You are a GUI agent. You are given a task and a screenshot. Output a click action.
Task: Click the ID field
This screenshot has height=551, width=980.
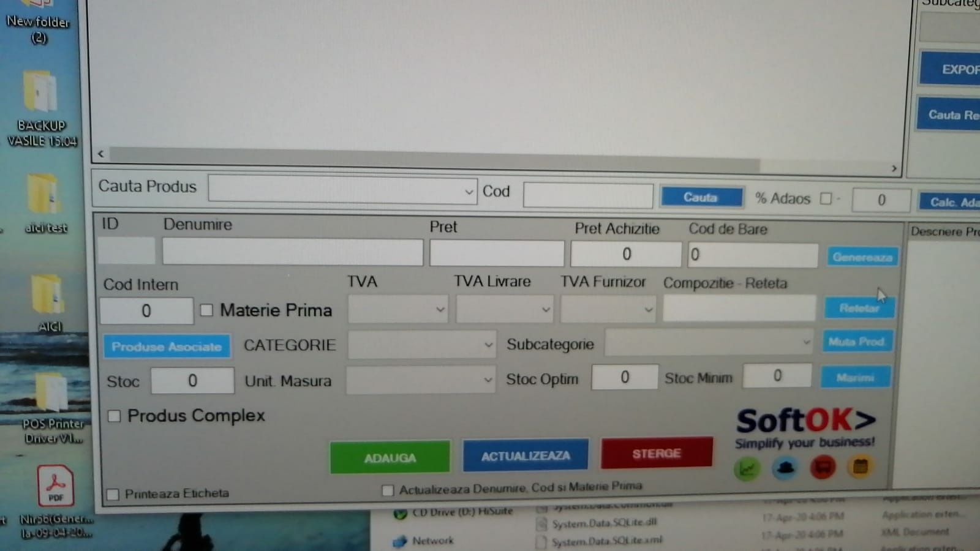coord(127,251)
